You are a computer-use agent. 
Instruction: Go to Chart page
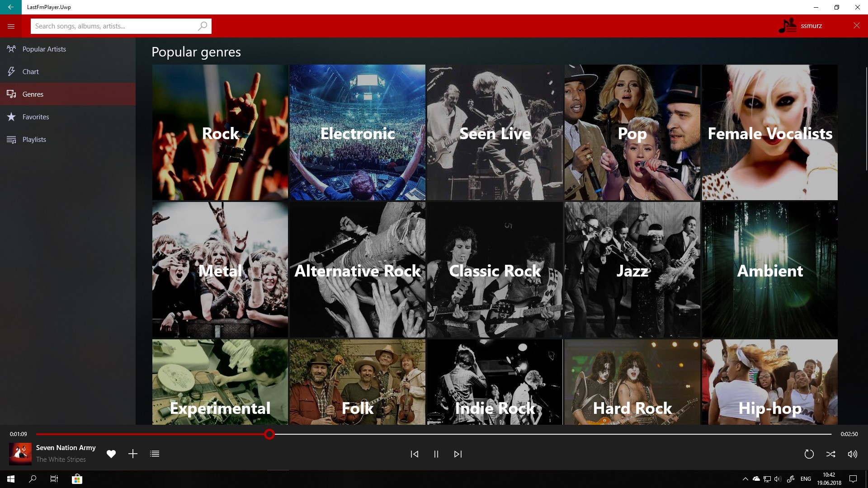point(30,71)
